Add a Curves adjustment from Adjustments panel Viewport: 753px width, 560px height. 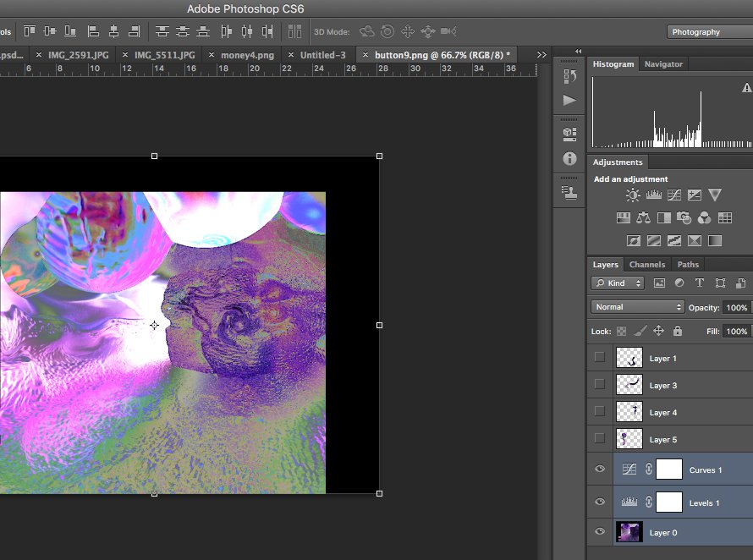674,195
